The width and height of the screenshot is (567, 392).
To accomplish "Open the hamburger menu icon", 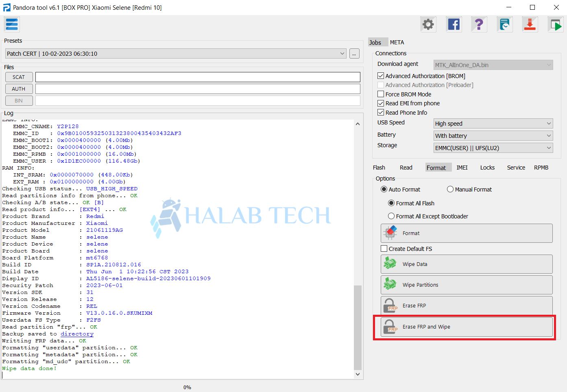I will [x=12, y=24].
